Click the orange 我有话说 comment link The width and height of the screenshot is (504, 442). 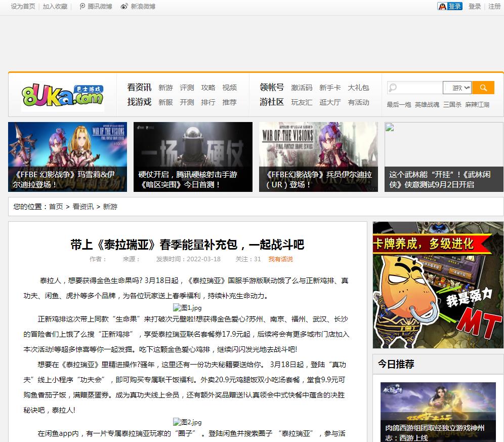pos(281,259)
